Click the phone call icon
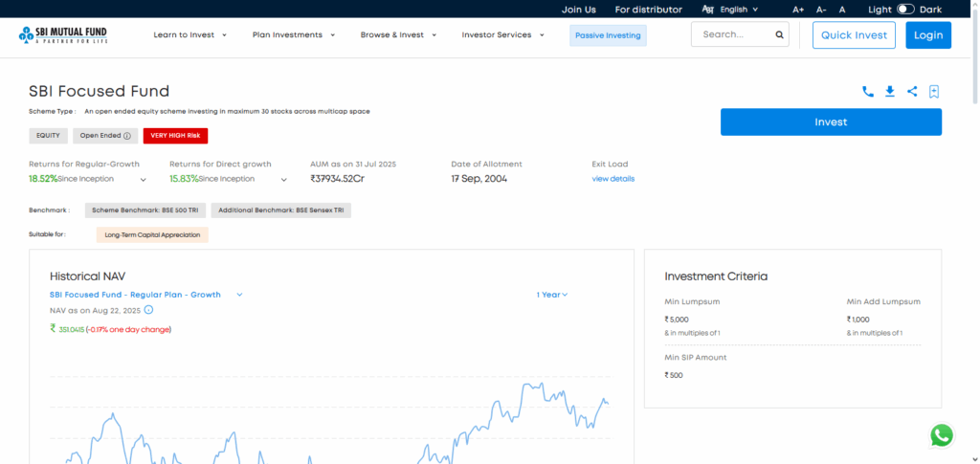This screenshot has height=464, width=980. point(867,92)
